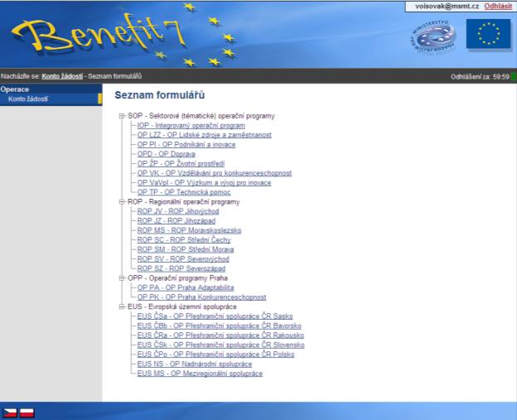Open ROP JV - ROP Jihovýchod
This screenshot has height=420, width=517.
coord(178,211)
